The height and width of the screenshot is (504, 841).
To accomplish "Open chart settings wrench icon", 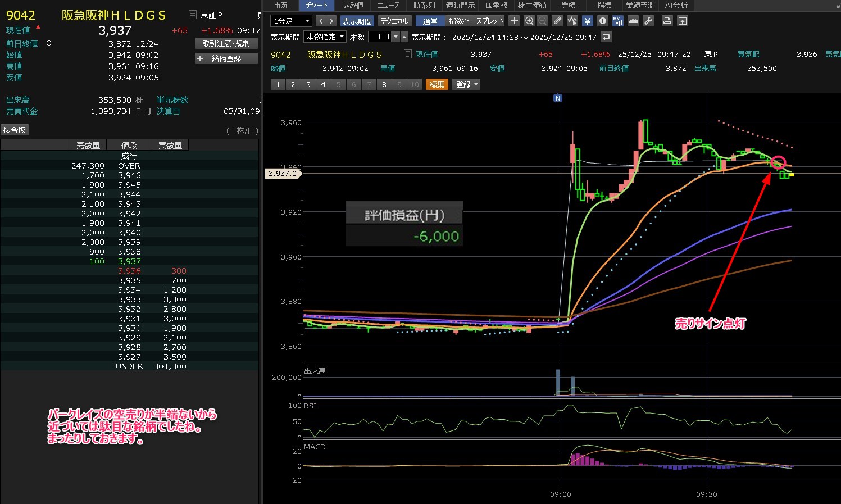I will [x=648, y=21].
